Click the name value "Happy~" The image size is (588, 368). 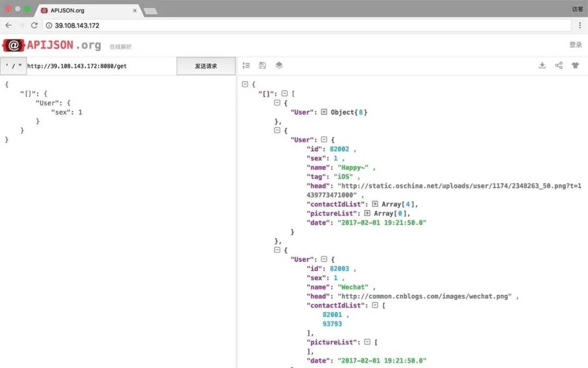(x=353, y=167)
